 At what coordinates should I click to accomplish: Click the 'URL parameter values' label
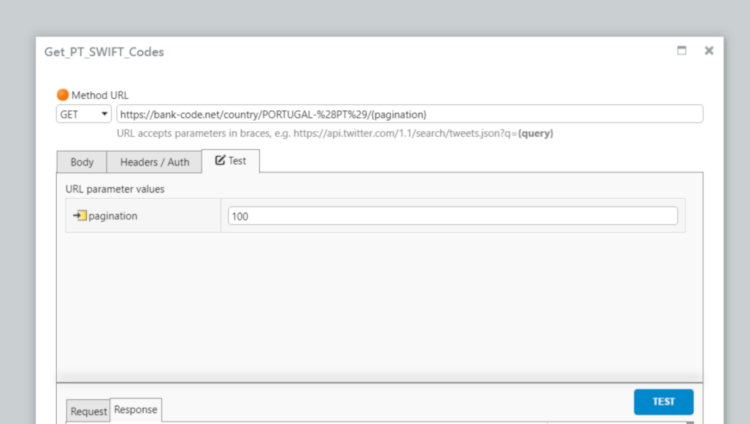tap(115, 189)
